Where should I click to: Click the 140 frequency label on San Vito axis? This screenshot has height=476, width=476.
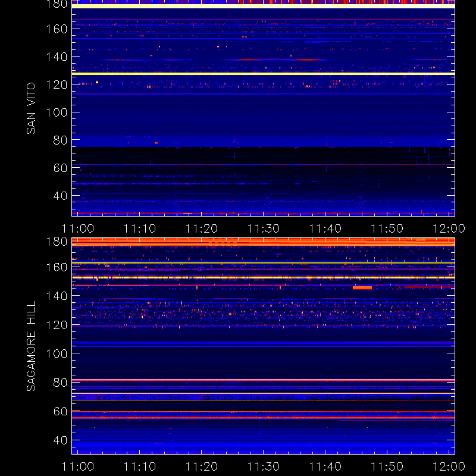pyautogui.click(x=57, y=57)
